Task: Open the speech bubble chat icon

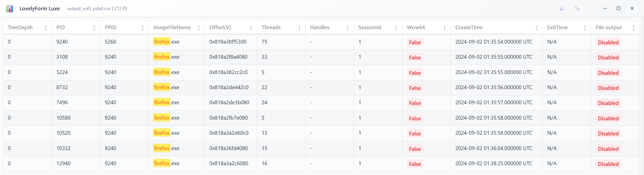Action: point(562,9)
